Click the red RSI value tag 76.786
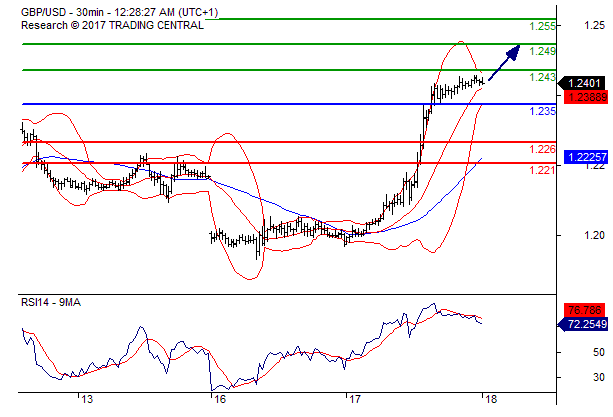613x417 pixels. pyautogui.click(x=586, y=310)
